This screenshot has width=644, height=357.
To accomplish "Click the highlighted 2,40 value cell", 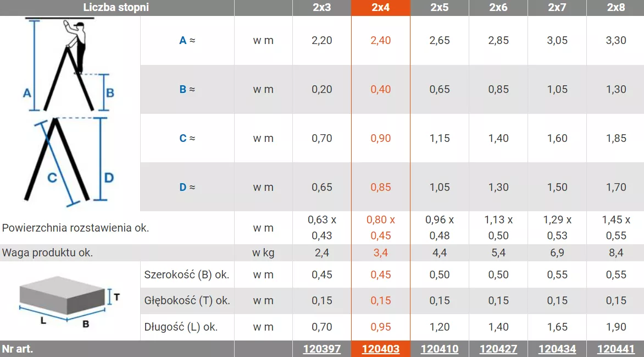I will point(380,40).
